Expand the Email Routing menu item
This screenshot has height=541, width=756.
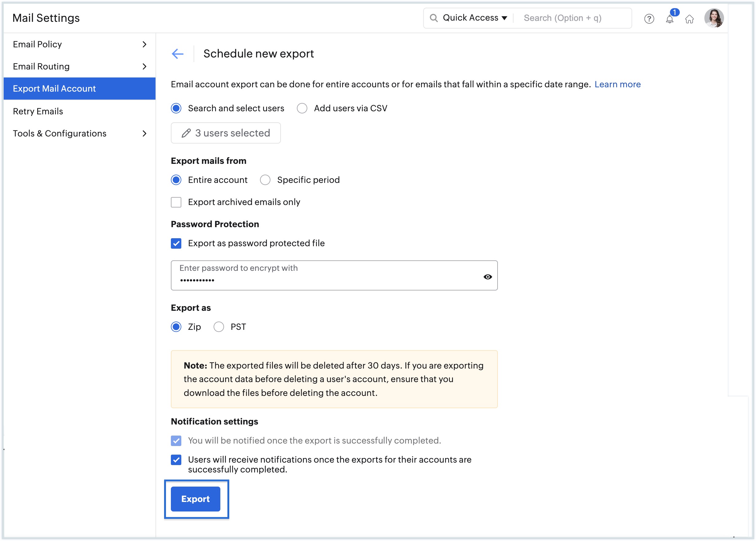click(x=144, y=66)
